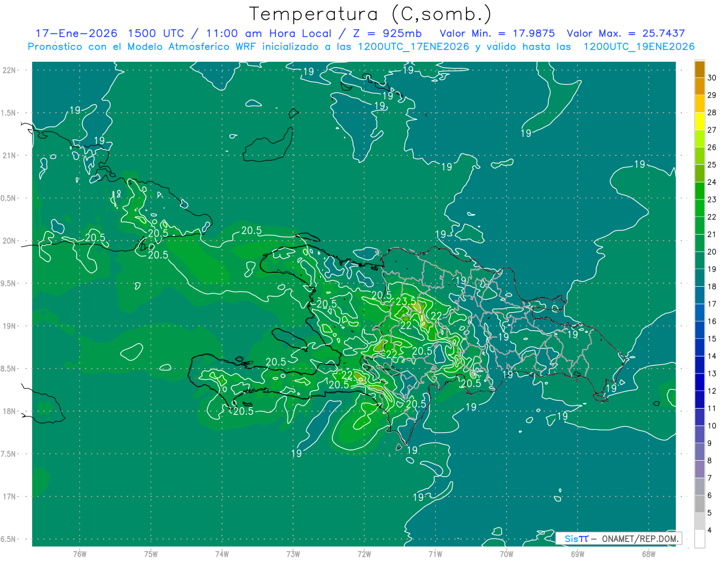Image resolution: width=728 pixels, height=562 pixels.
Task: Click the '25' value on color scale
Action: pyautogui.click(x=712, y=164)
